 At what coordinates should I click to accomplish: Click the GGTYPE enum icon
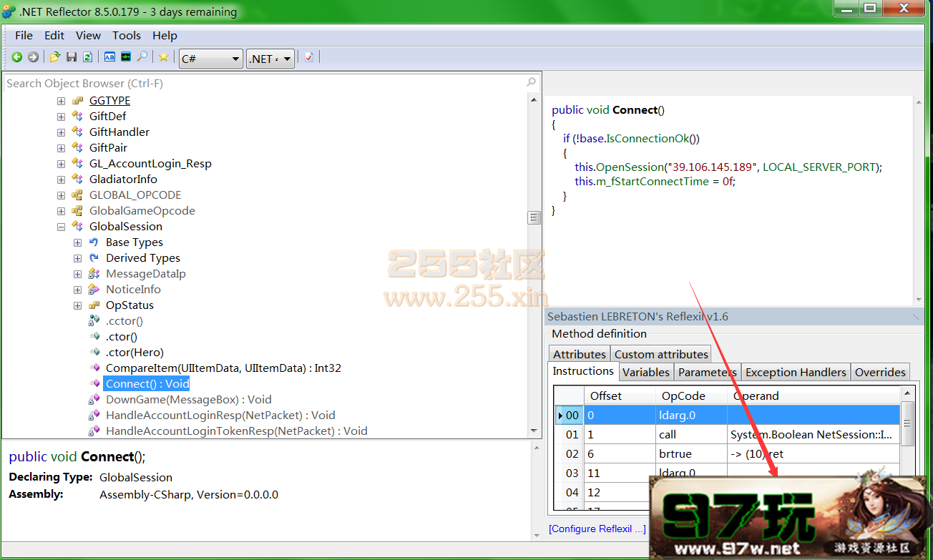click(78, 100)
